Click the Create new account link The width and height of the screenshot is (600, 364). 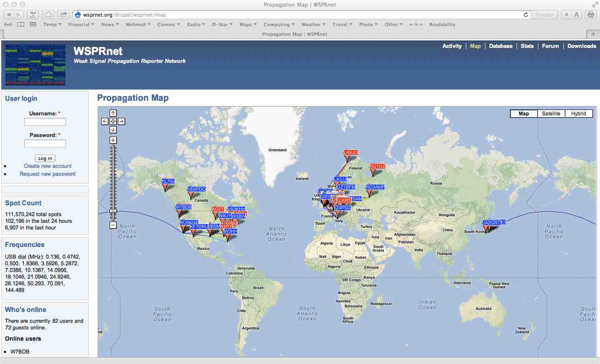(47, 166)
